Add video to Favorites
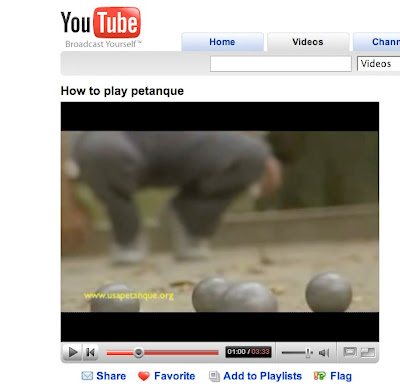 coord(175,376)
